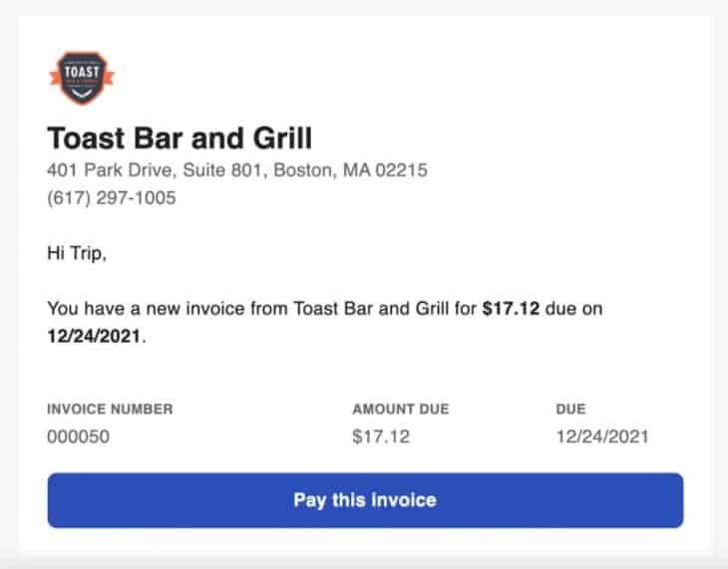
Task: Click the bold $17.12 in the message
Action: [511, 310]
